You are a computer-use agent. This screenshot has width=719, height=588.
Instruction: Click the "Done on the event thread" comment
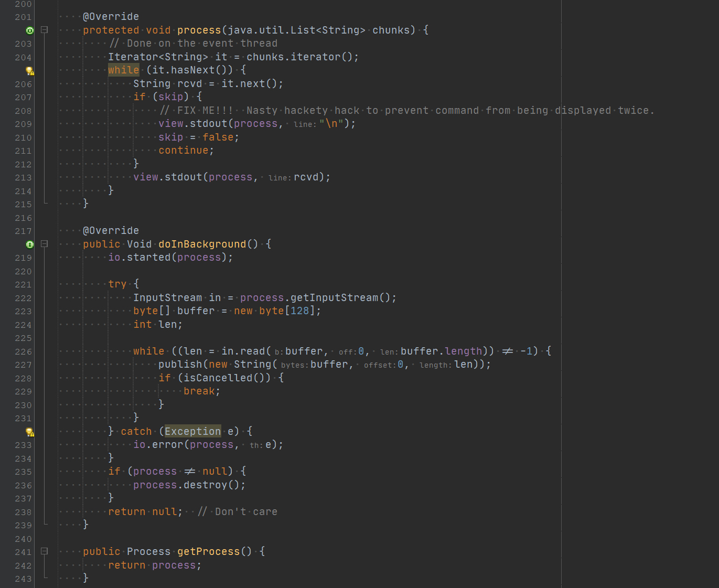(x=202, y=44)
